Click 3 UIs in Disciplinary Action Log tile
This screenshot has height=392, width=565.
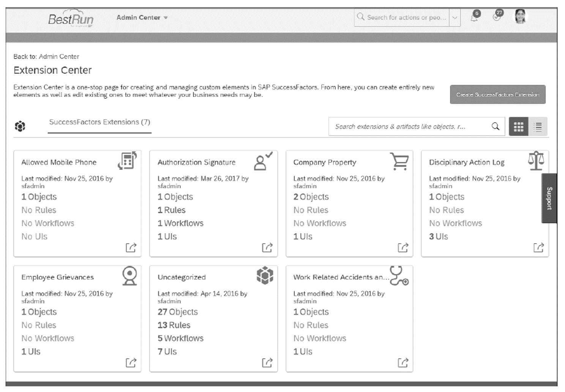click(439, 237)
